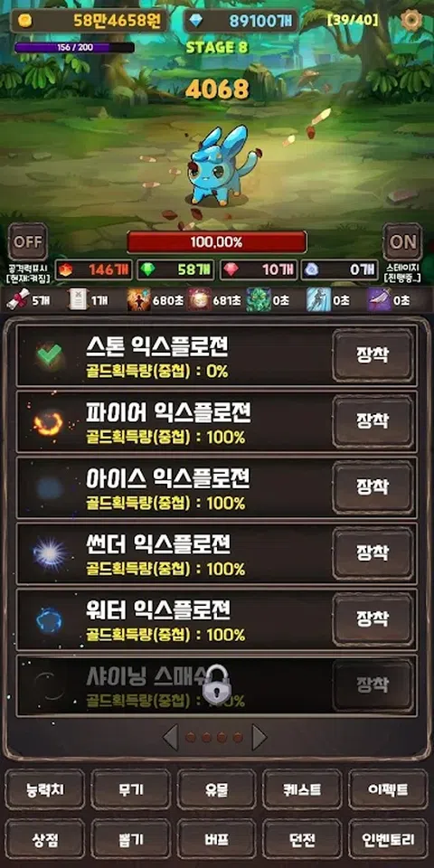Tap the blue rabbit monster
434x868 pixels.
(222, 165)
